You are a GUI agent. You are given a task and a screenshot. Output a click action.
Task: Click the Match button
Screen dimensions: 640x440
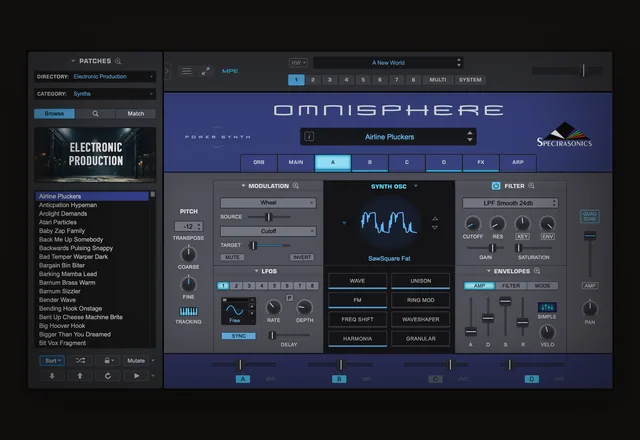[x=136, y=113]
